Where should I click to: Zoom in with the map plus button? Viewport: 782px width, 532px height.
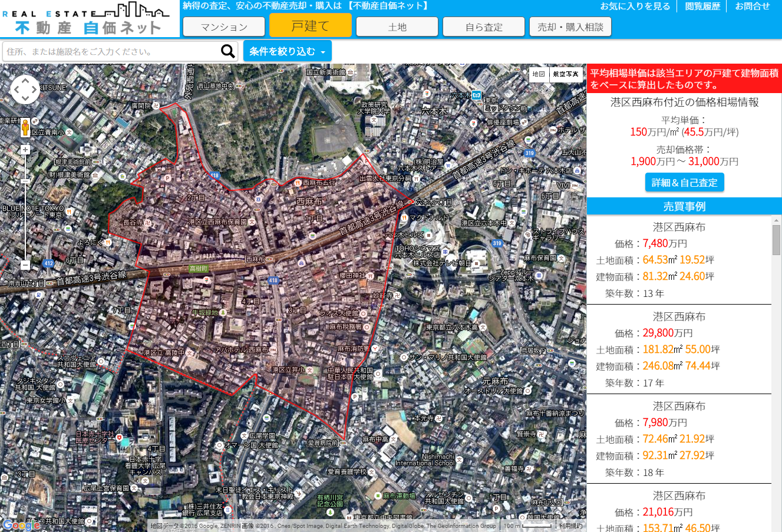25,150
